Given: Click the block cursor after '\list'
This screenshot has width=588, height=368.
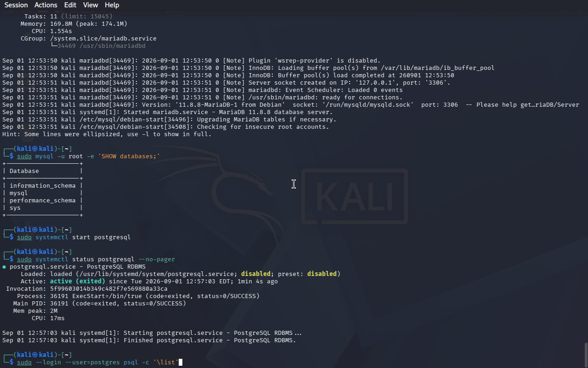Looking at the screenshot, I should [181, 362].
